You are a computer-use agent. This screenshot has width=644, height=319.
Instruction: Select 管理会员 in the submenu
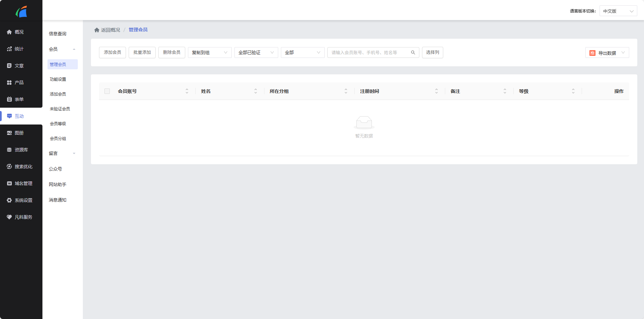[63, 64]
